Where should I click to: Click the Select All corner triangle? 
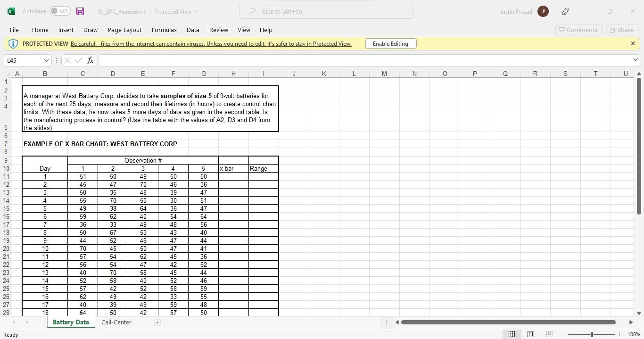point(8,74)
